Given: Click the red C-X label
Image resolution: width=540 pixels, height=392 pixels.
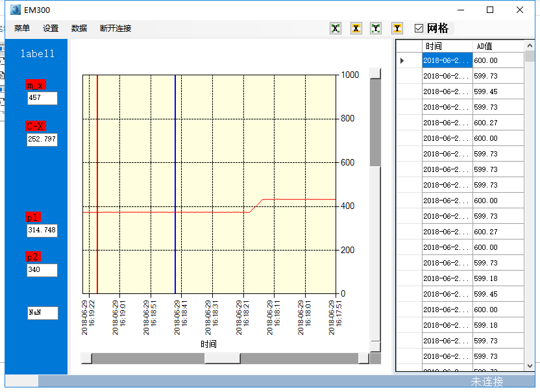Looking at the screenshot, I should pos(36,126).
